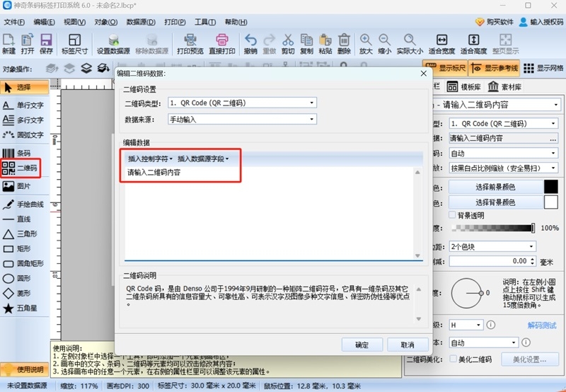The width and height of the screenshot is (566, 392).
Task: Open the 数据源(D) menu
Action: pos(141,22)
